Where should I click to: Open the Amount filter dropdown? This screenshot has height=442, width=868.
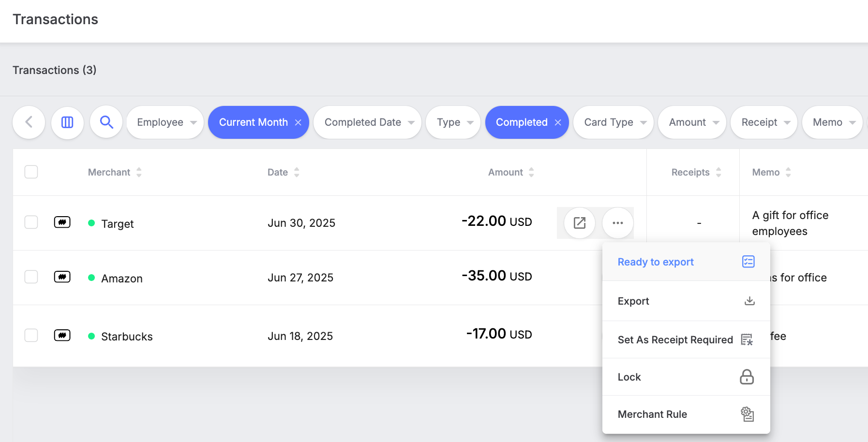coord(692,122)
